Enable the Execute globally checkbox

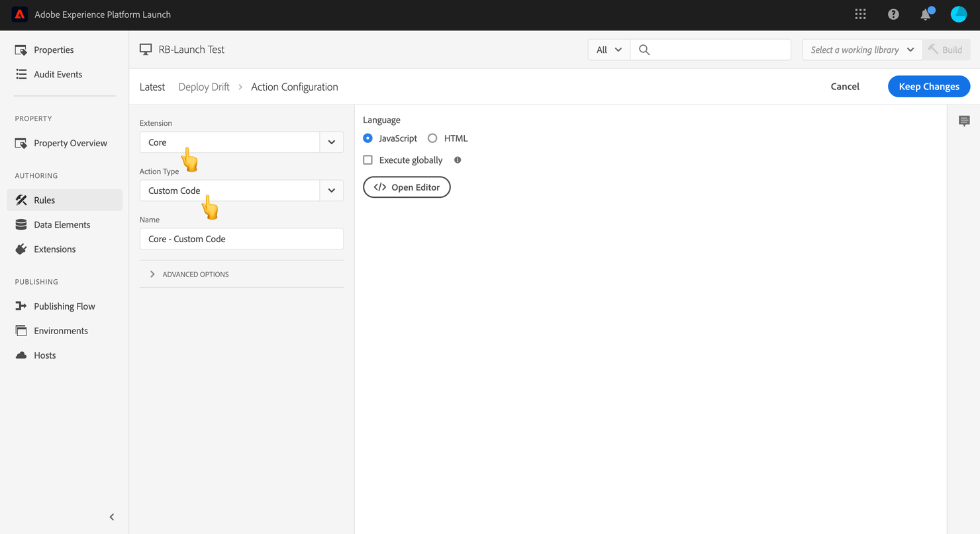click(x=368, y=160)
